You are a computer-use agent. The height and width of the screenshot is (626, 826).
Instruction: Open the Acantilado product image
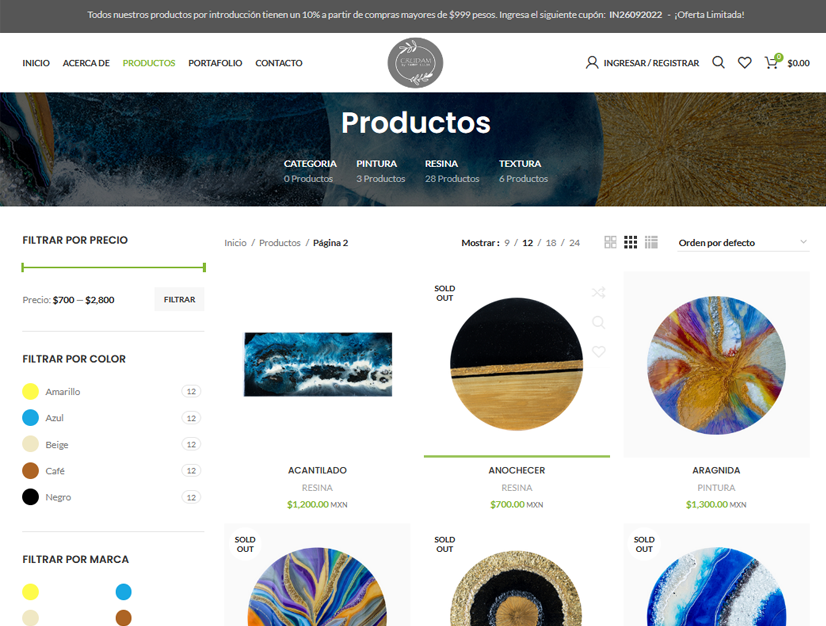[x=317, y=364]
